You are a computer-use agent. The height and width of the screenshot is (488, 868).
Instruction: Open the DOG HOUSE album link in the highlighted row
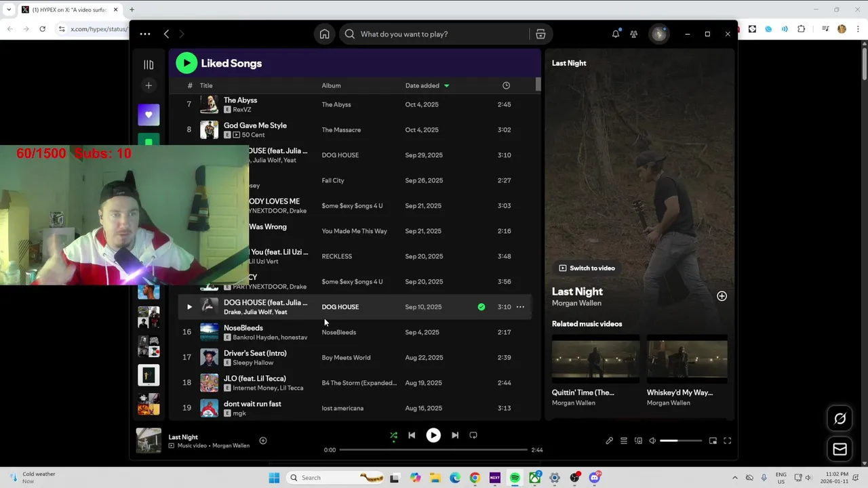[340, 307]
